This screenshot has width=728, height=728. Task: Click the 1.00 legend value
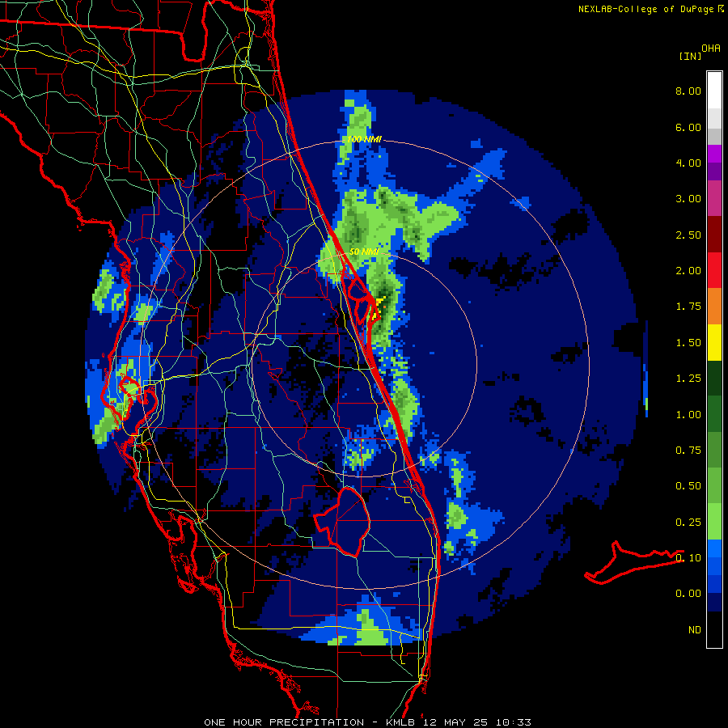688,415
